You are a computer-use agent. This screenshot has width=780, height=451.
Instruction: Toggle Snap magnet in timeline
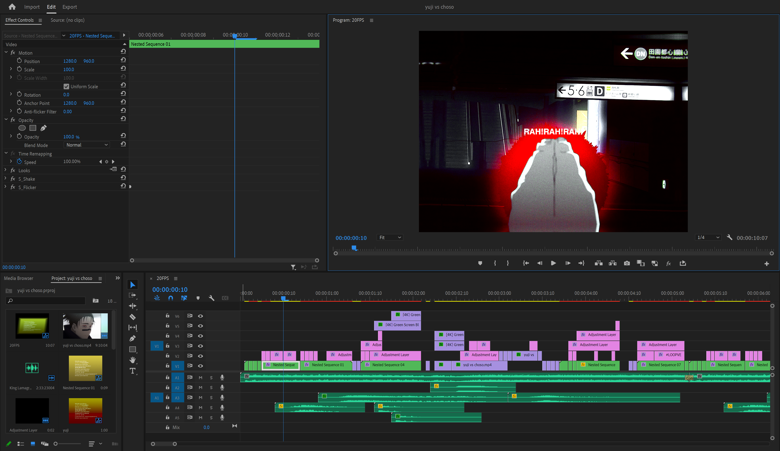(171, 298)
